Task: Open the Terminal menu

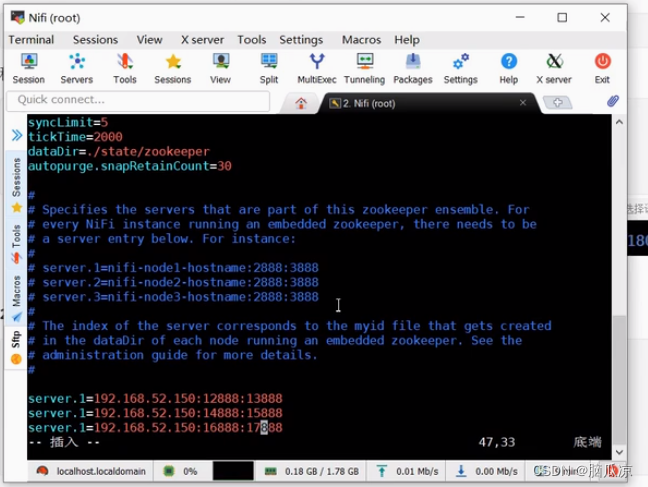Action: tap(31, 40)
